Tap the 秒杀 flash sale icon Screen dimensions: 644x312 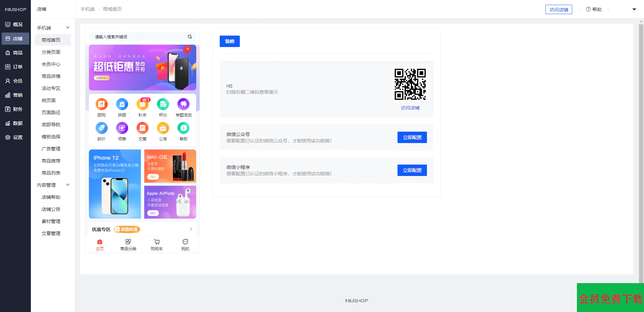143,104
